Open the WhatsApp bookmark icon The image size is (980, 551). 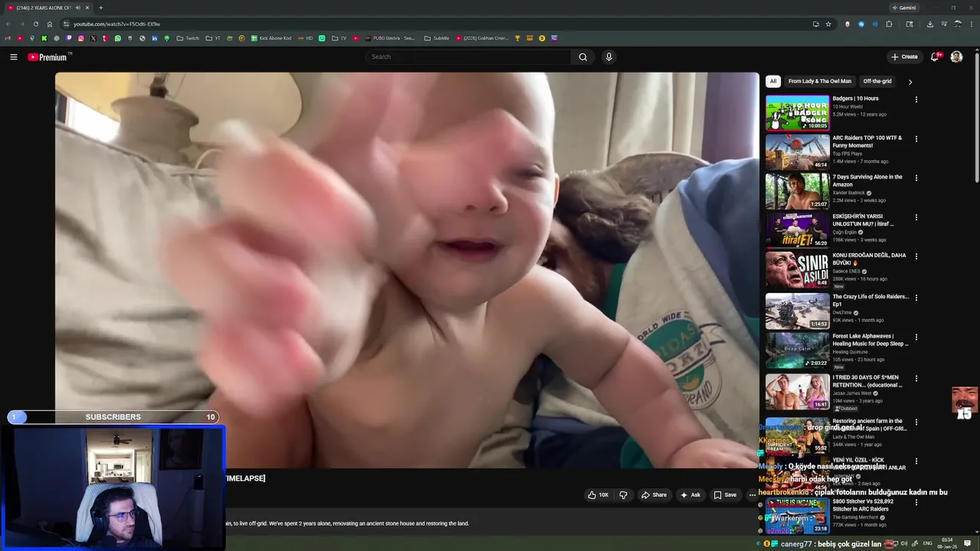pyautogui.click(x=118, y=37)
